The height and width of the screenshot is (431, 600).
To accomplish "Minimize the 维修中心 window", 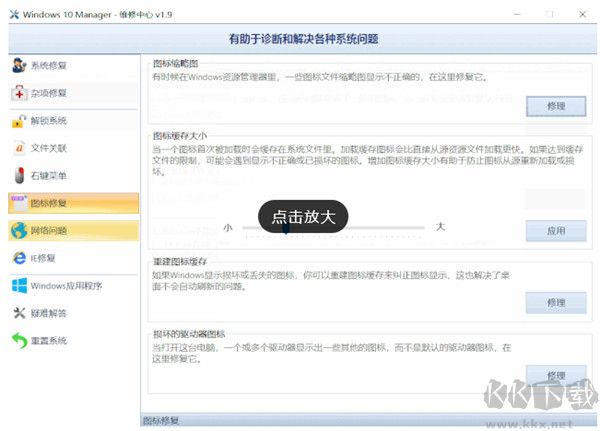I will [517, 15].
